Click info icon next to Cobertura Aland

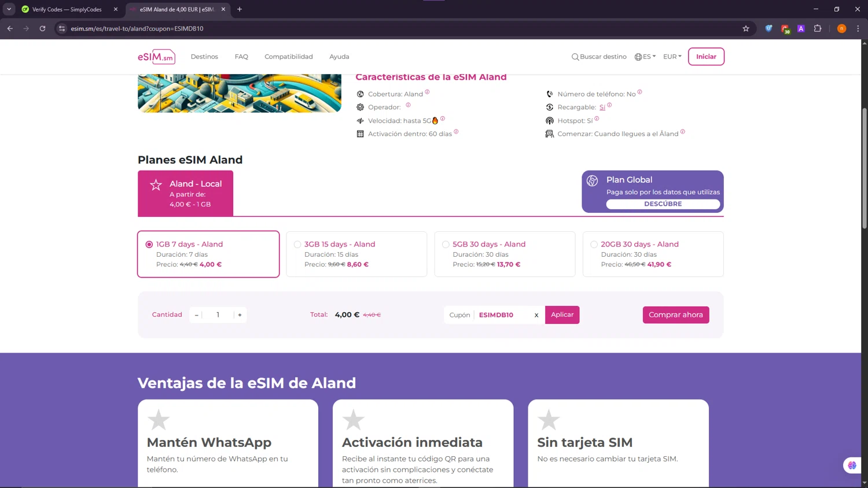(427, 91)
